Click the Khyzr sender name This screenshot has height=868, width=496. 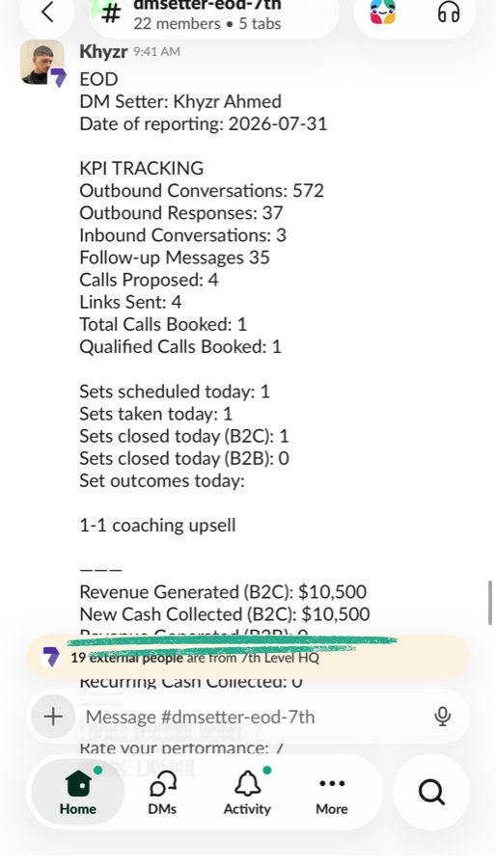[x=103, y=51]
